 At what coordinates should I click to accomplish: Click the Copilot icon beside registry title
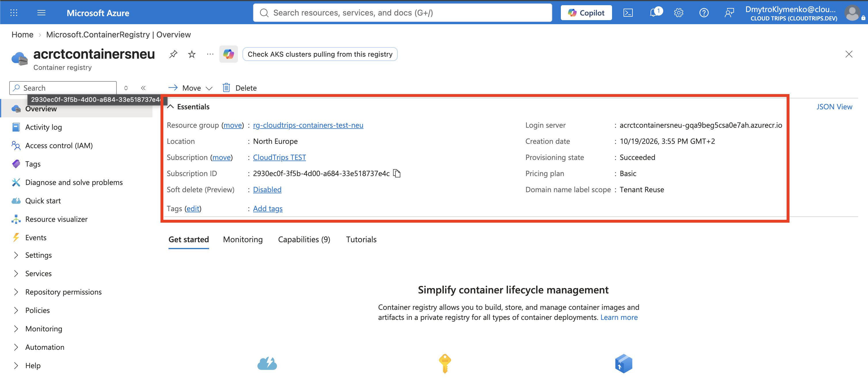pos(228,54)
